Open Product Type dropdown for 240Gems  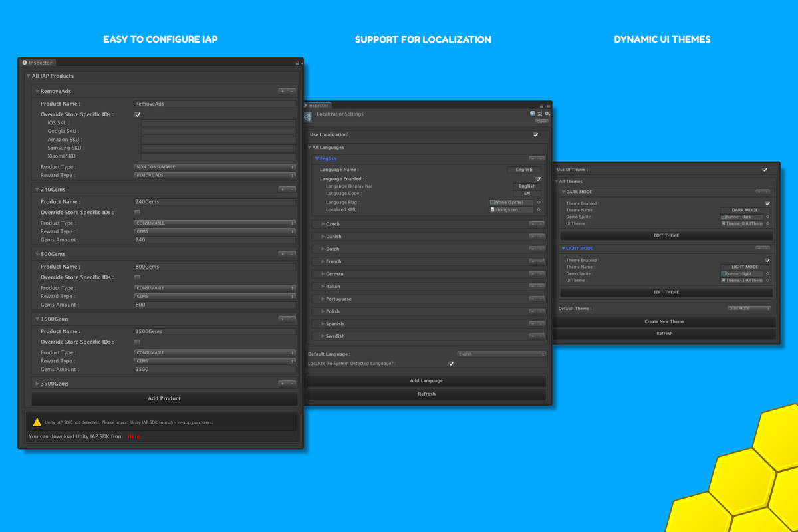tap(215, 223)
